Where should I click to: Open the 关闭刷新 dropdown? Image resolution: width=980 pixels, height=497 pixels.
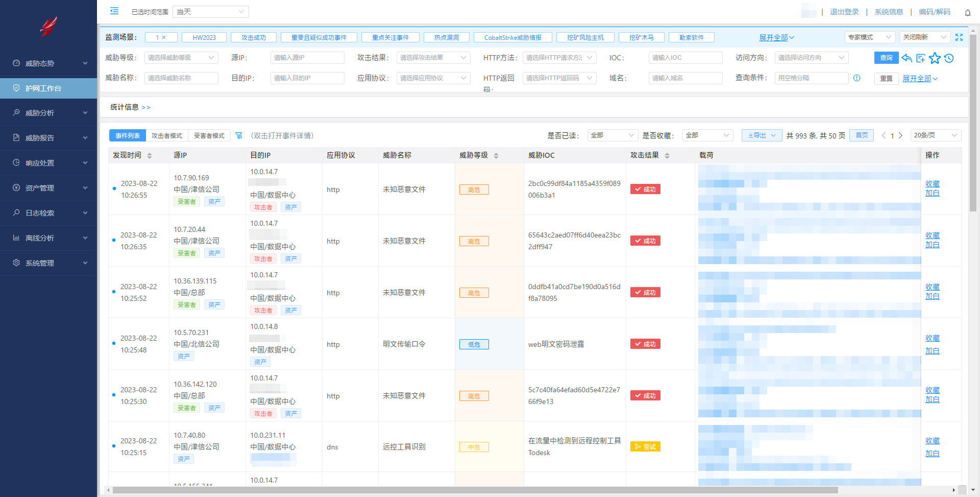pos(925,37)
